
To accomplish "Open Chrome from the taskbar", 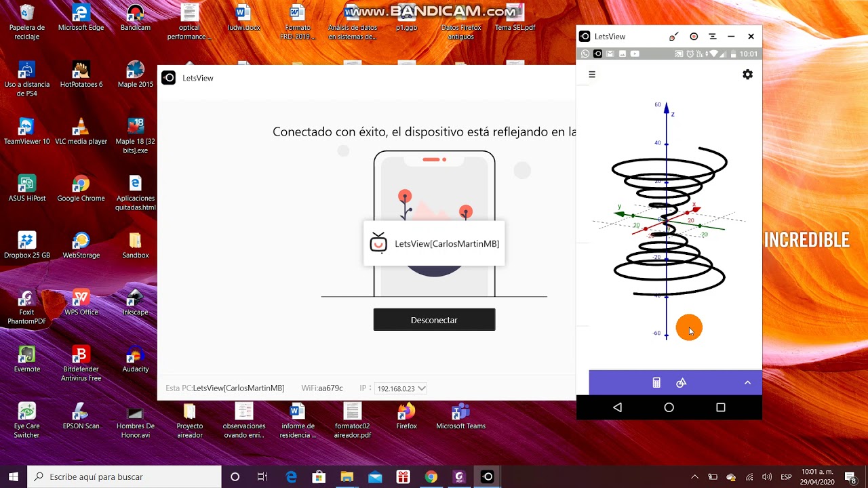I will [x=431, y=476].
